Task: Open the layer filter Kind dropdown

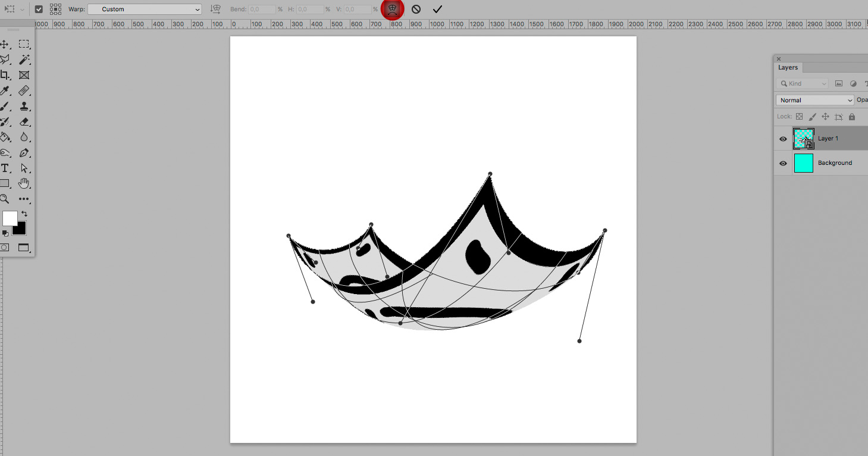Action: [802, 83]
